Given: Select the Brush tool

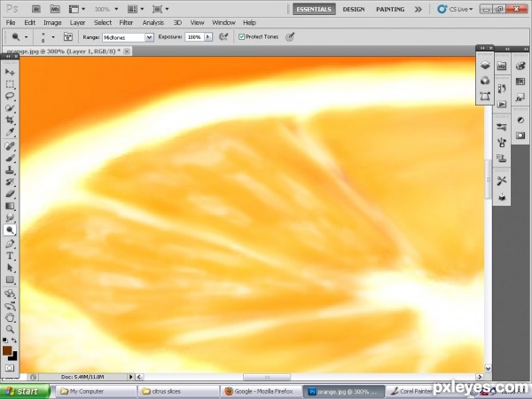Looking at the screenshot, I should (x=10, y=159).
